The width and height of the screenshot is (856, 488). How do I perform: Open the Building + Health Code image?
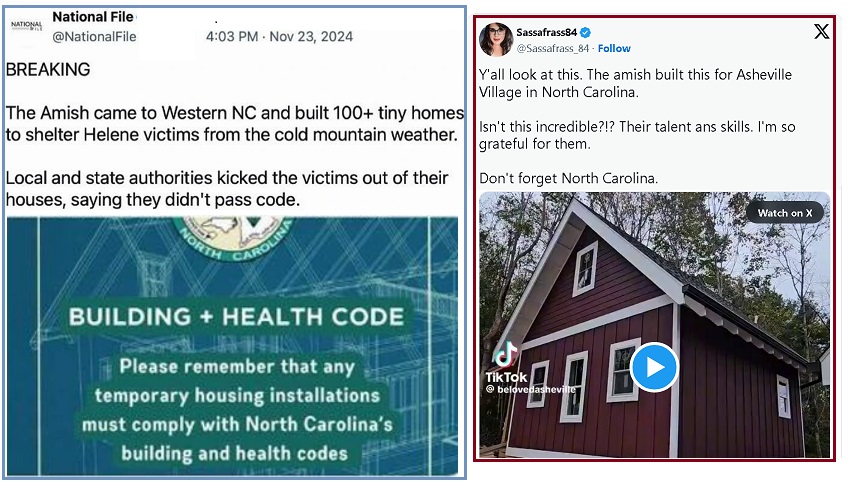pyautogui.click(x=233, y=347)
